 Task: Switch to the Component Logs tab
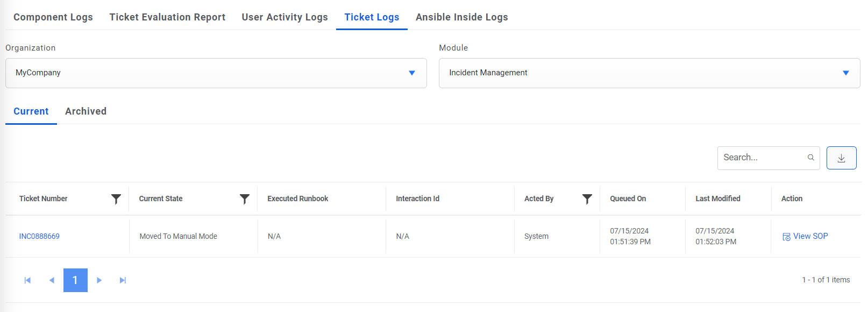(x=53, y=17)
